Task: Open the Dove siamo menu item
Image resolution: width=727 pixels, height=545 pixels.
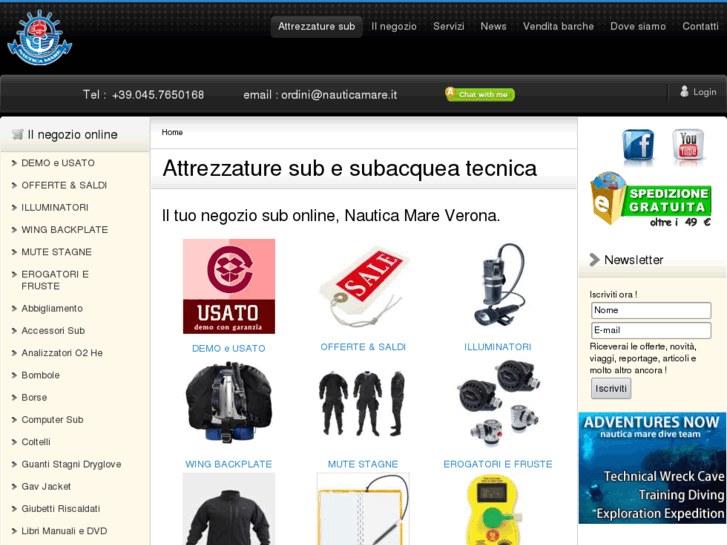Action: pyautogui.click(x=638, y=26)
